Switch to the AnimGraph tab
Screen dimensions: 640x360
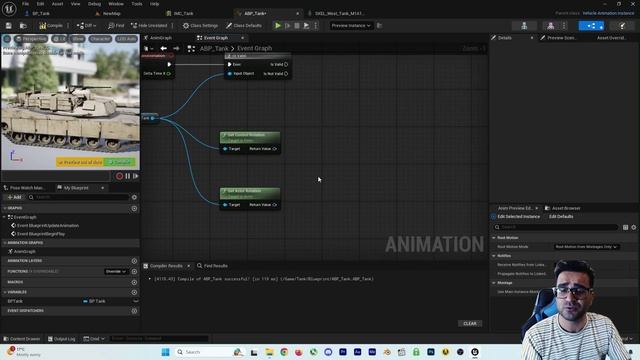pos(160,38)
